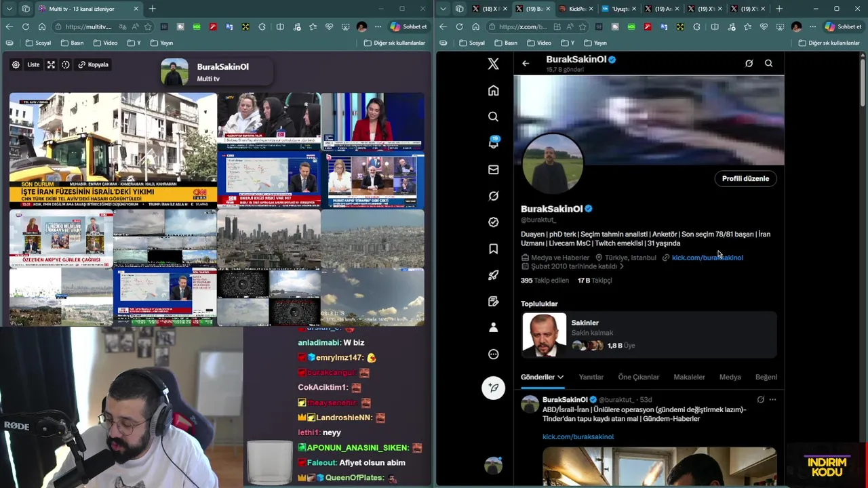Focus left browser multitv address bar
868x488 pixels.
tap(88, 26)
